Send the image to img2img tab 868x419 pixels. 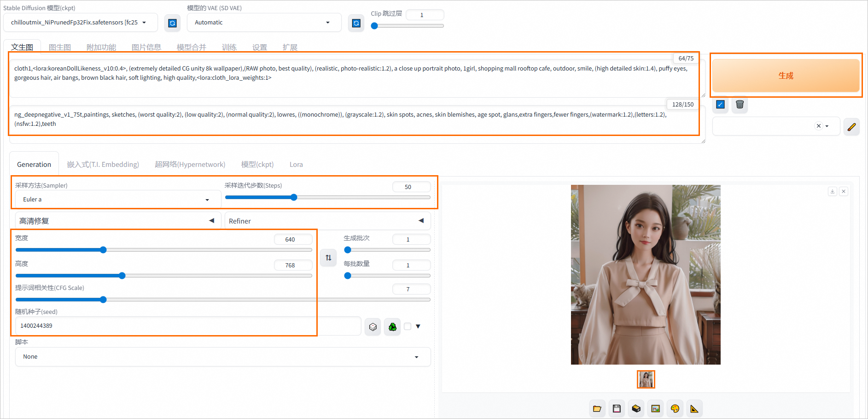pos(656,408)
